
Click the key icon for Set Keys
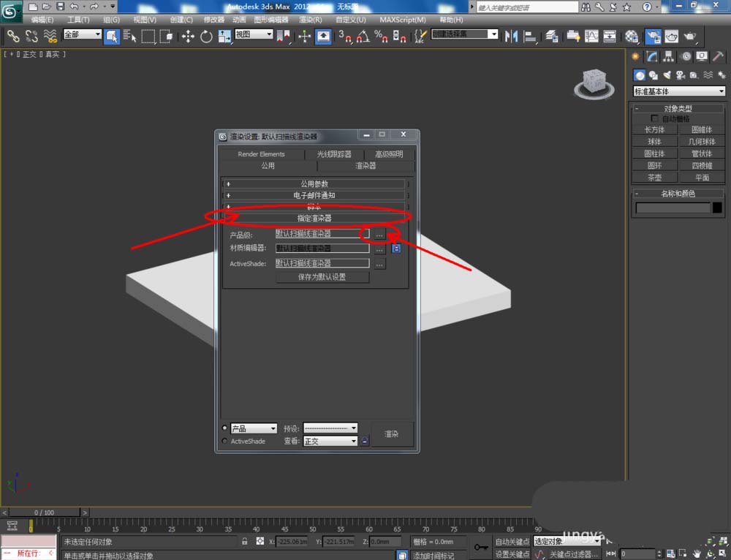pos(481,546)
